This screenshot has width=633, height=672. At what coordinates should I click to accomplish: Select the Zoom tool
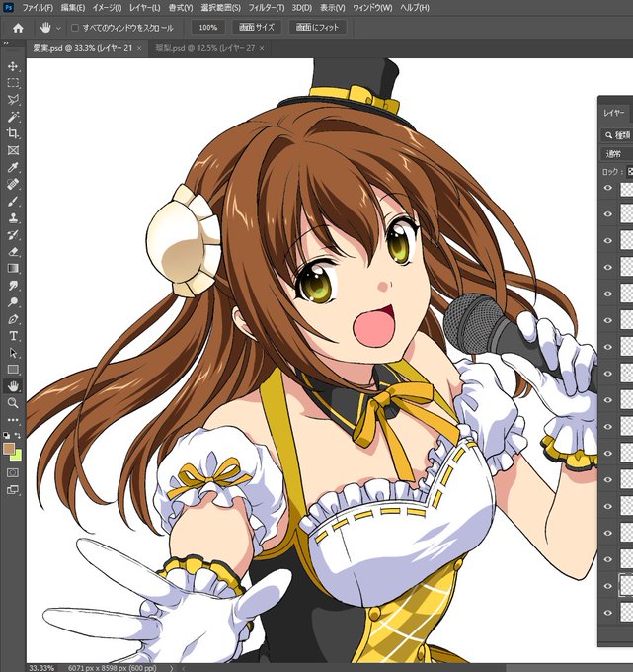click(x=13, y=403)
